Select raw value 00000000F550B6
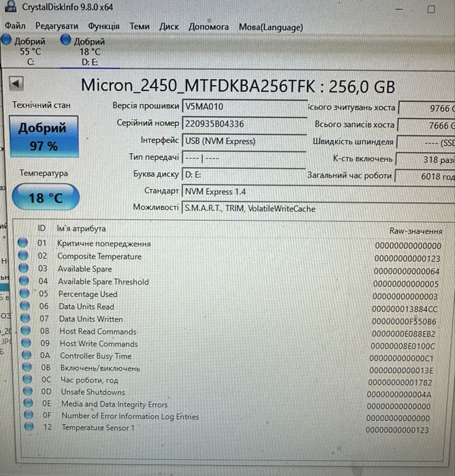This screenshot has height=476, width=455. tap(404, 321)
